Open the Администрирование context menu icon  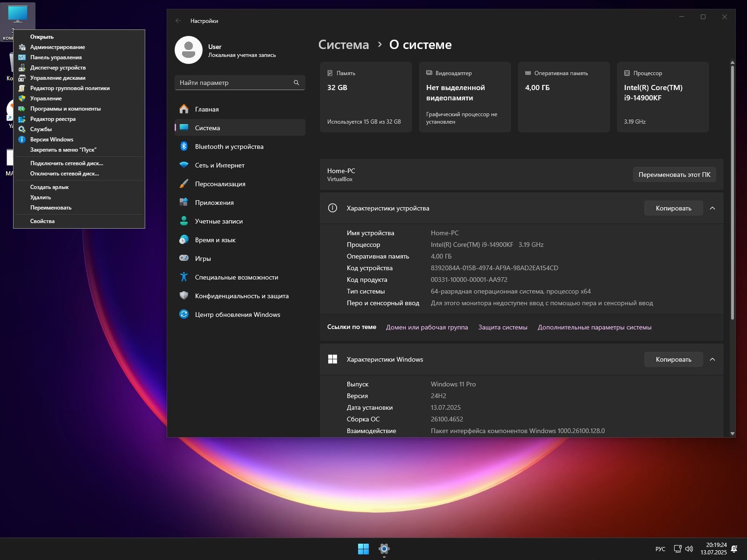(x=22, y=47)
